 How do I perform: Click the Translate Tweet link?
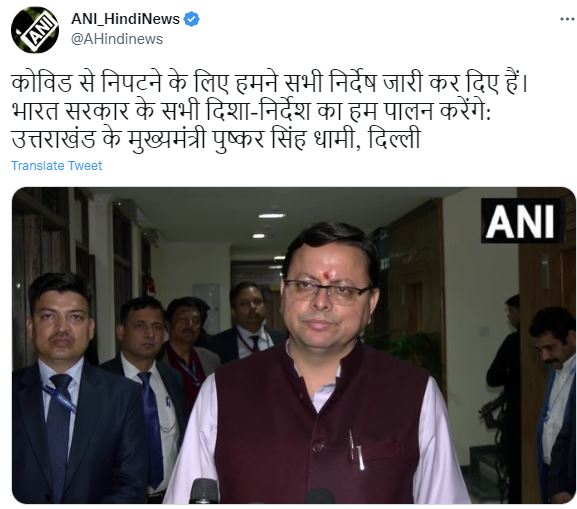[57, 166]
